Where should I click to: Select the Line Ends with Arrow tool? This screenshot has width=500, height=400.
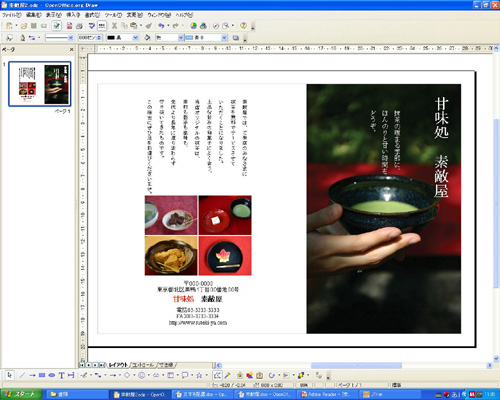click(32, 375)
